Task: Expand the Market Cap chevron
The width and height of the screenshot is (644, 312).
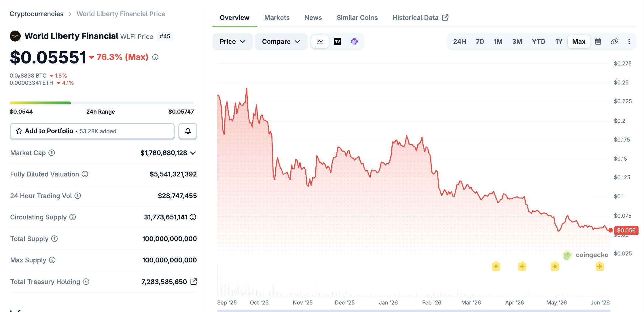Action: (x=193, y=153)
